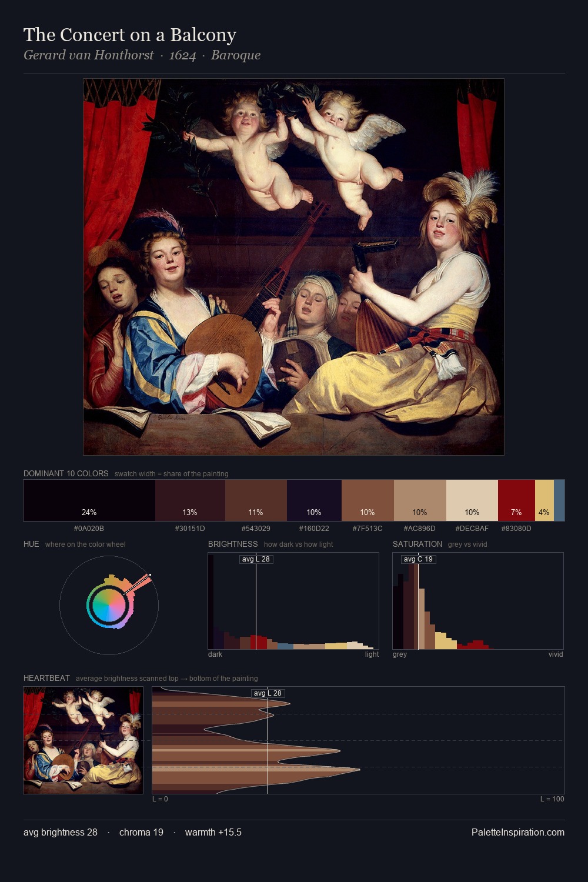588x882 pixels.
Task: Click the footer stat avg brightness 28
Action: 61,832
